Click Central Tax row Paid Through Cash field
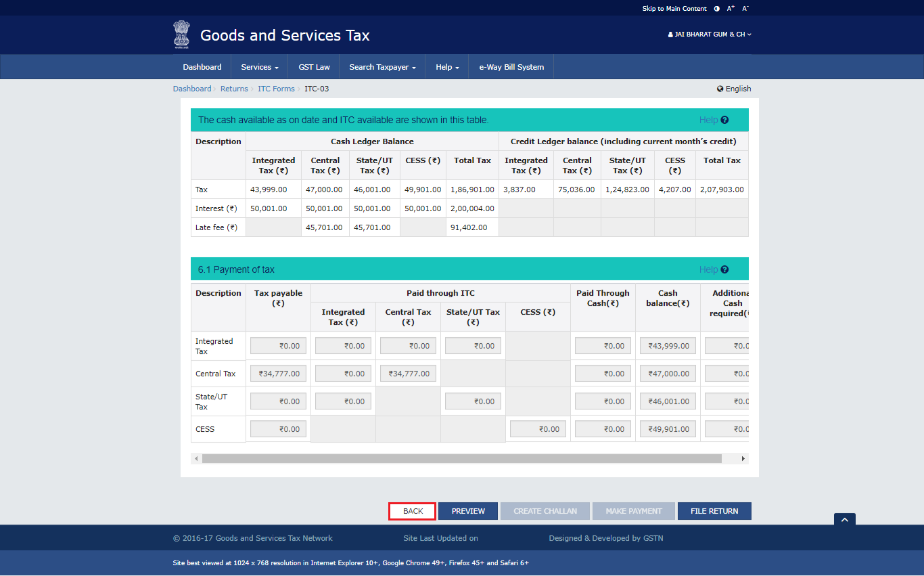 click(603, 374)
